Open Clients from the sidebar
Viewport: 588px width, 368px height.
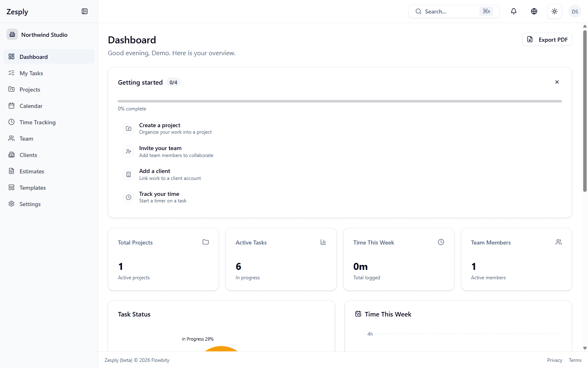pos(49,155)
